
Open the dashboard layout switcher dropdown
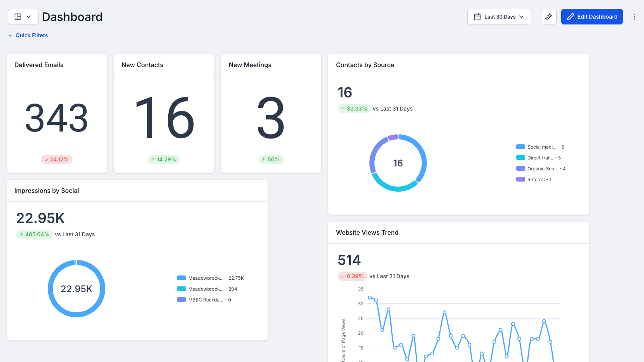[x=23, y=17]
